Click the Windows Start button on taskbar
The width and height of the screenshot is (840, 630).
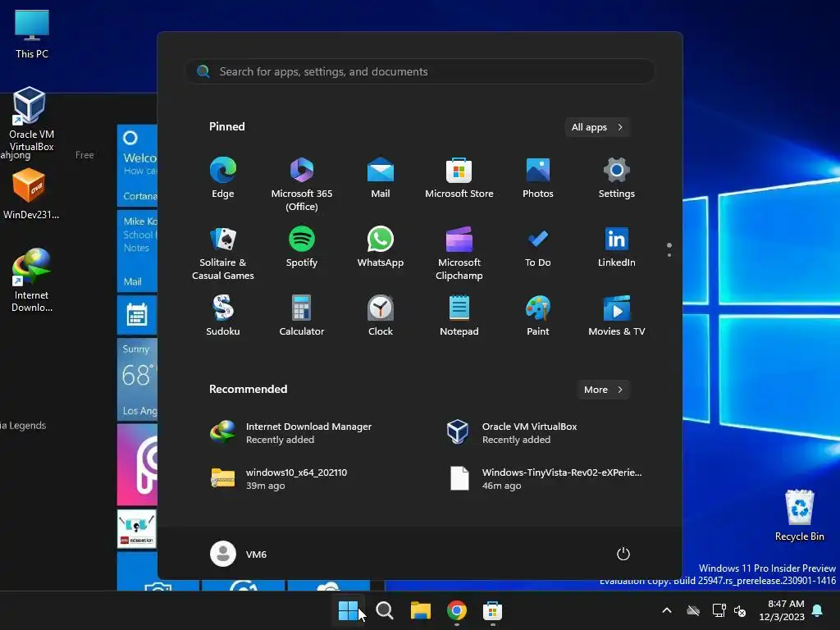coord(348,610)
